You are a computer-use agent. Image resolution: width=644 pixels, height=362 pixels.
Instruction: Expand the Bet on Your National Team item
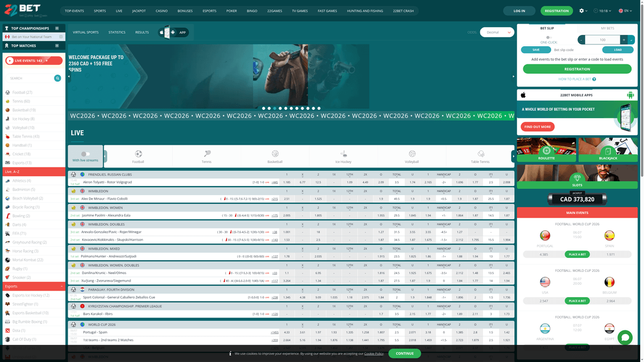coord(61,37)
